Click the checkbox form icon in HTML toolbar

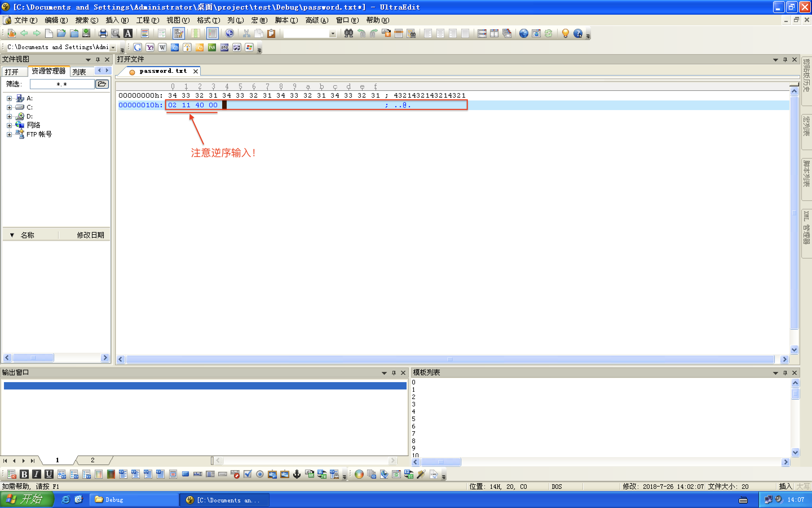[x=248, y=474]
